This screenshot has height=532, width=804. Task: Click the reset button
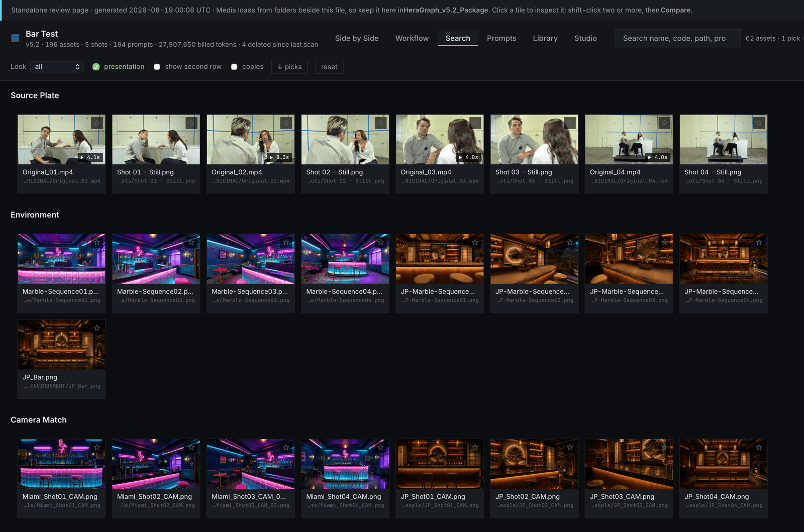[x=329, y=67]
